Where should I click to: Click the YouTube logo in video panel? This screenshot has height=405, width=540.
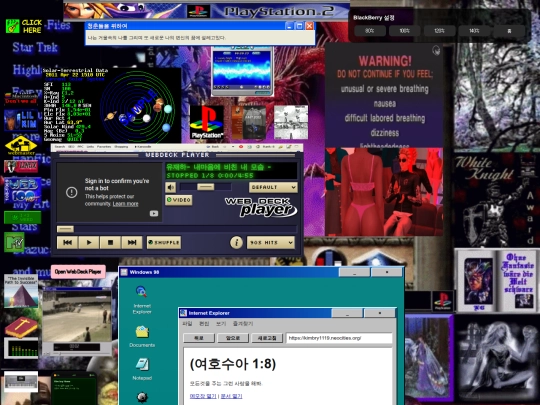coord(154,214)
